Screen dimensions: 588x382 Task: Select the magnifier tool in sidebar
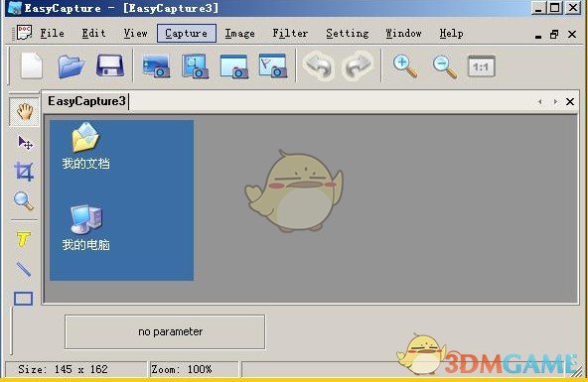pos(24,201)
